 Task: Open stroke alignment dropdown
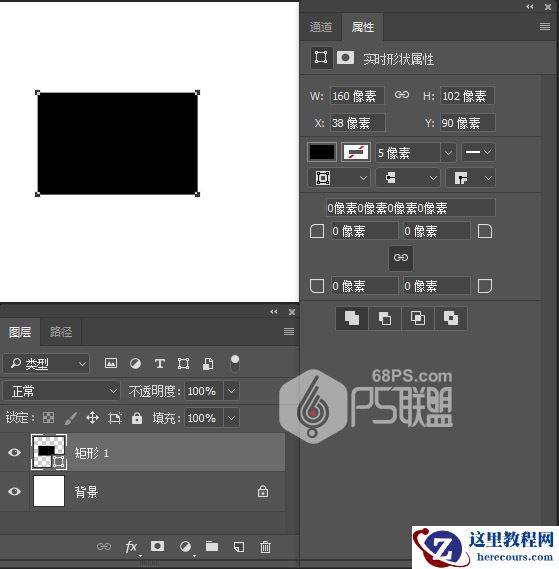click(339, 178)
